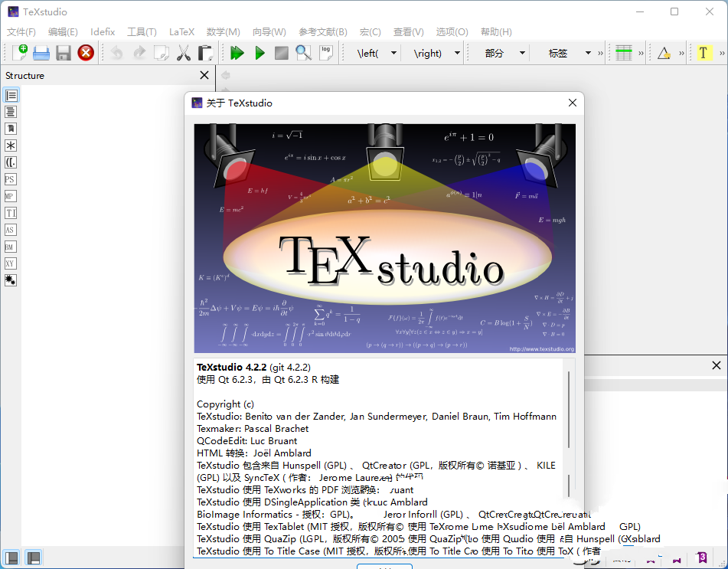The width and height of the screenshot is (728, 569).
Task: Open the XY Xy-pic commands panel
Action: click(x=11, y=263)
